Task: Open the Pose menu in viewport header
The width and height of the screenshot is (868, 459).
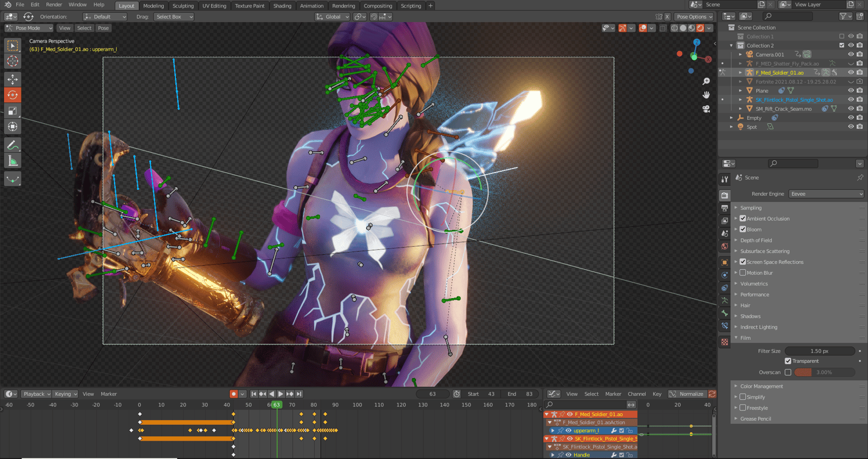Action: click(x=103, y=28)
